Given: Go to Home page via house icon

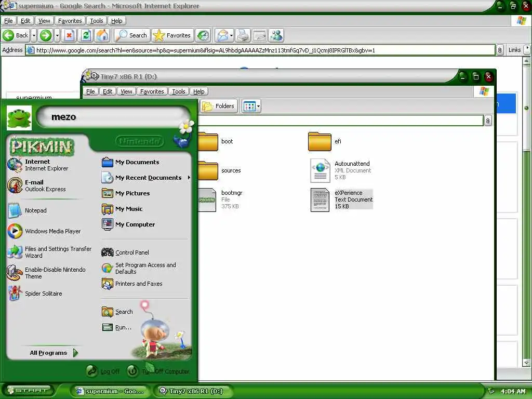Looking at the screenshot, I should 102,35.
